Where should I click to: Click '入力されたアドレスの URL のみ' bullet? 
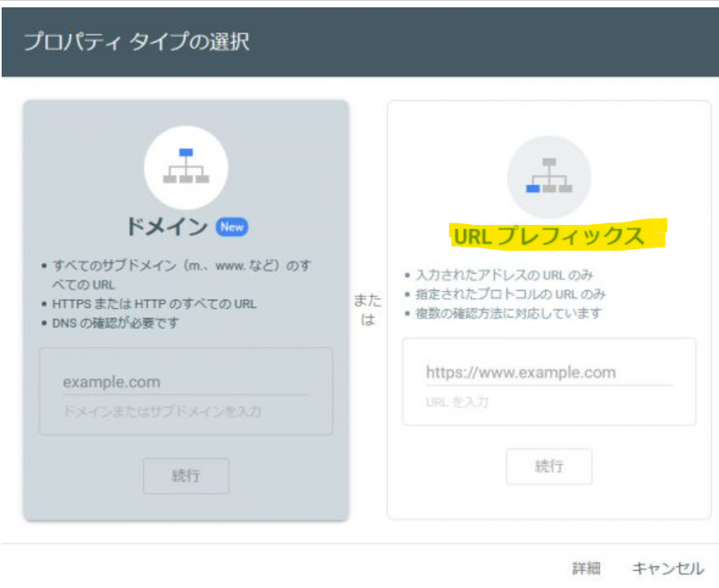tap(504, 275)
